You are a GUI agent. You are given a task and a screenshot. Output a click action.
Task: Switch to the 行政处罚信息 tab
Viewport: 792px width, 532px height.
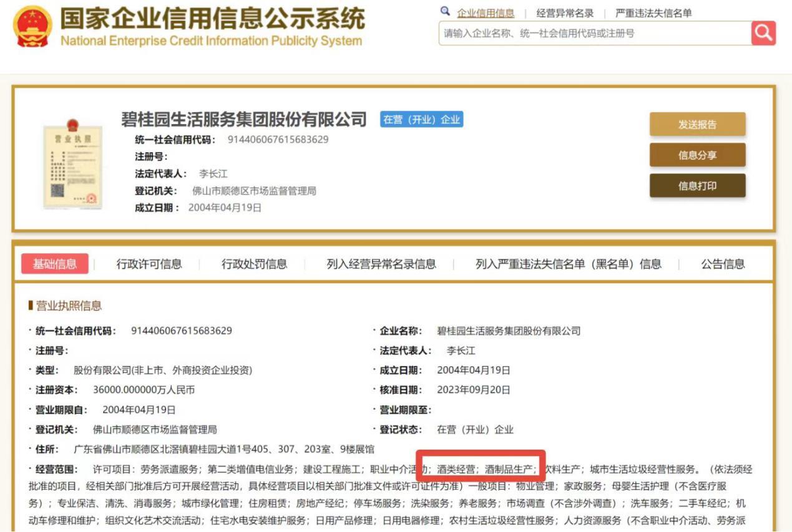pyautogui.click(x=254, y=264)
